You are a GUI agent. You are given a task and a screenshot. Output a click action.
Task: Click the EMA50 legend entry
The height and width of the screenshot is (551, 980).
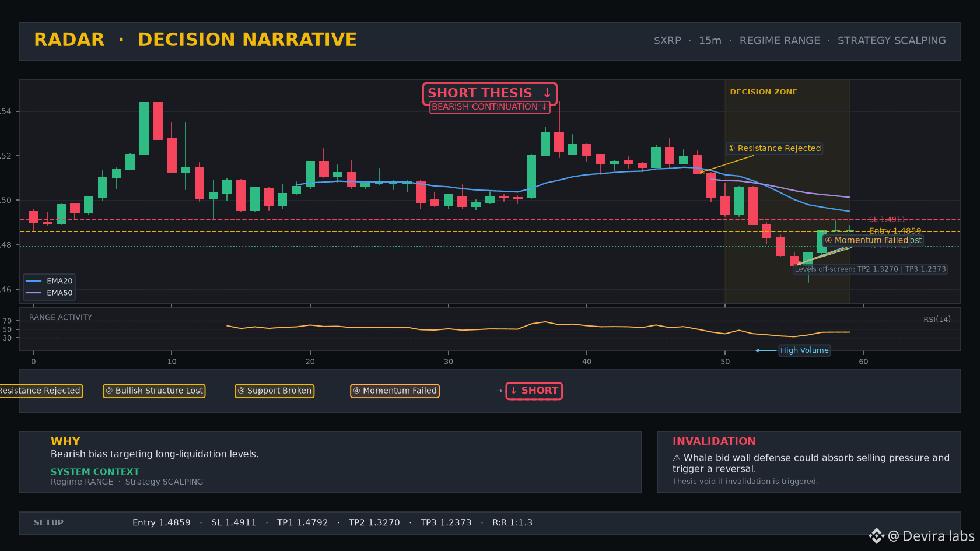[x=50, y=293]
